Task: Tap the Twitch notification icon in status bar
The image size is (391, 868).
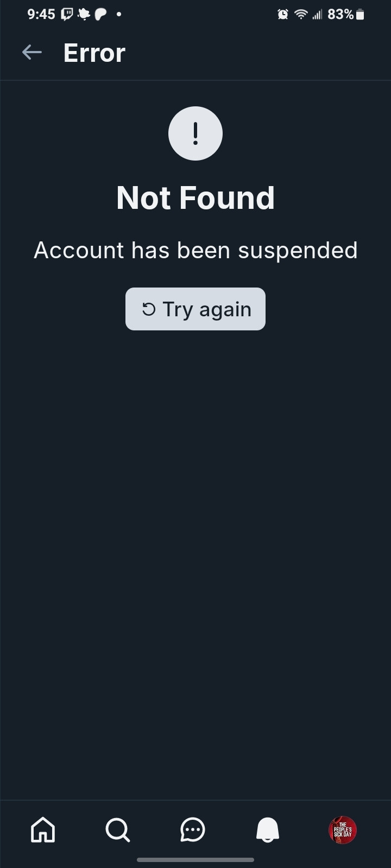Action: pos(67,14)
